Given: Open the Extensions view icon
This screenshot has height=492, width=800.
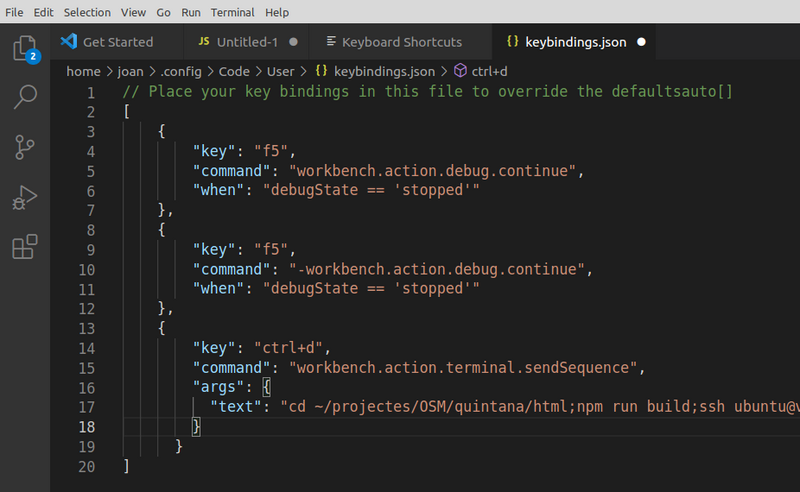Looking at the screenshot, I should pyautogui.click(x=25, y=247).
